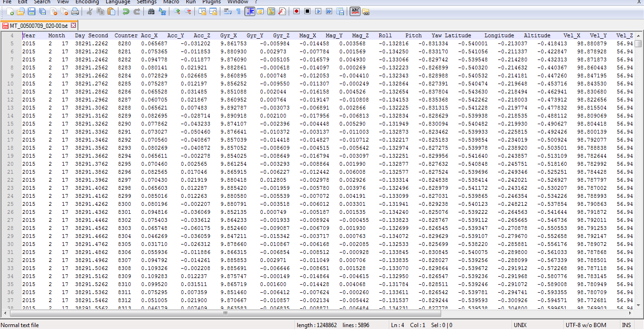Image resolution: width=644 pixels, height=329 pixels.
Task: Toggle show all characters pilcrow icon
Action: click(x=238, y=11)
